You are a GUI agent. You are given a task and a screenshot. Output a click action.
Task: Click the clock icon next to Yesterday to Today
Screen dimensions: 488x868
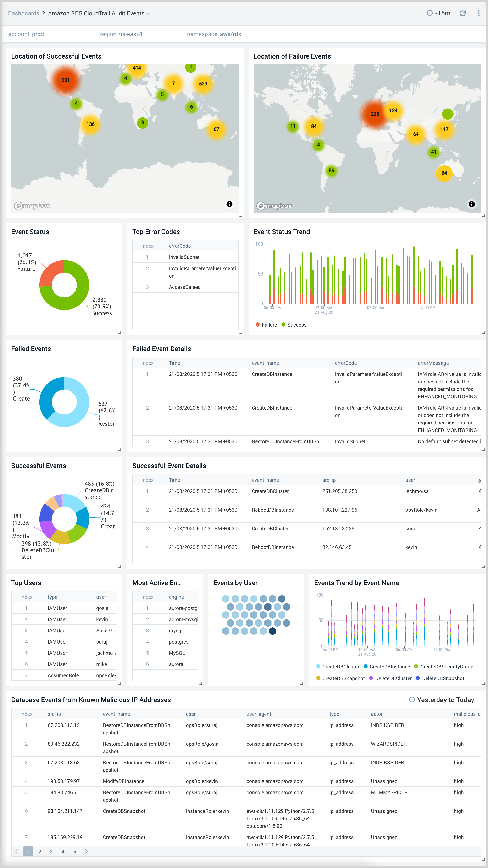412,700
